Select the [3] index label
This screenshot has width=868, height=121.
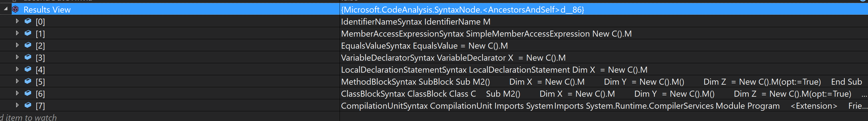click(x=40, y=58)
